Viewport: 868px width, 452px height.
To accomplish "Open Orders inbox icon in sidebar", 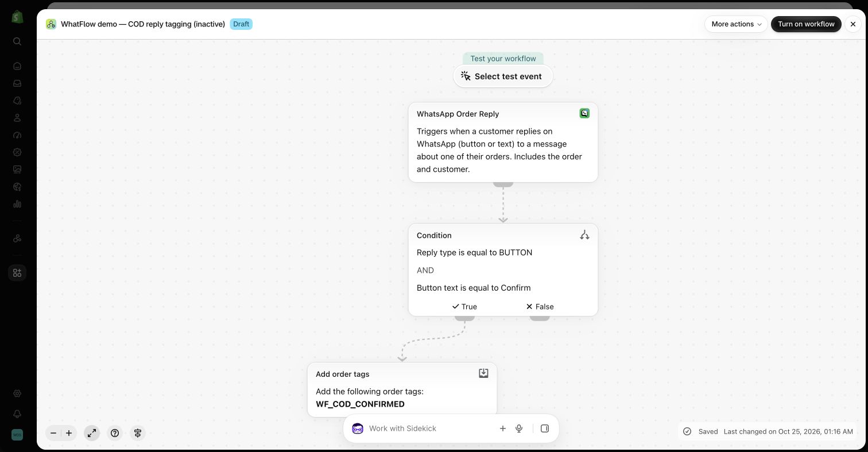I will [17, 83].
